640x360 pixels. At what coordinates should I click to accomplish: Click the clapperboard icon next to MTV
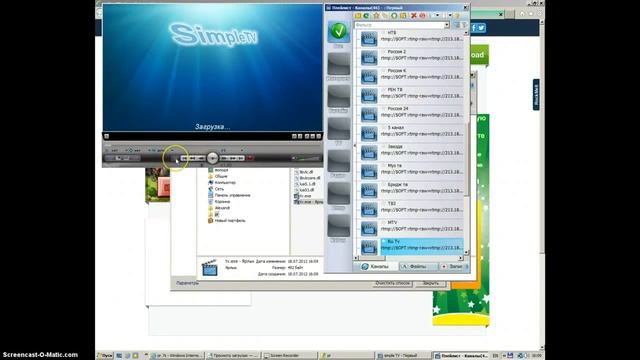coord(369,229)
